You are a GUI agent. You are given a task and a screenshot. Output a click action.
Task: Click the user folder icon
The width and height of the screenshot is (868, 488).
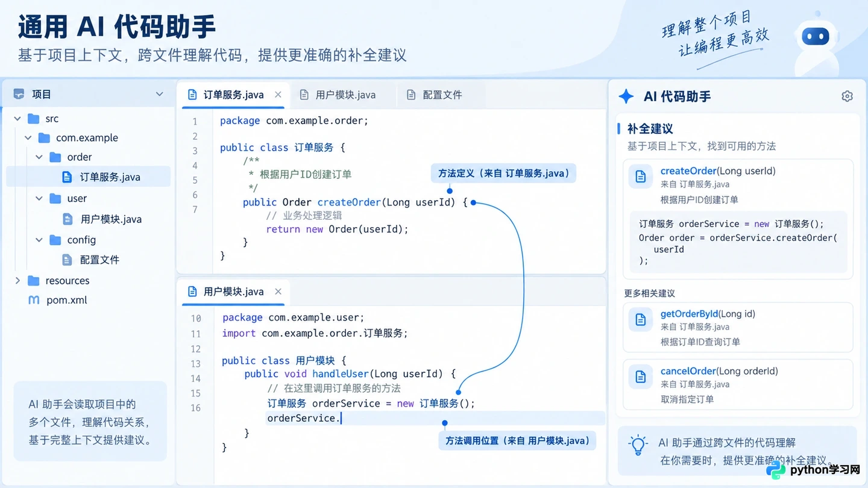(55, 199)
